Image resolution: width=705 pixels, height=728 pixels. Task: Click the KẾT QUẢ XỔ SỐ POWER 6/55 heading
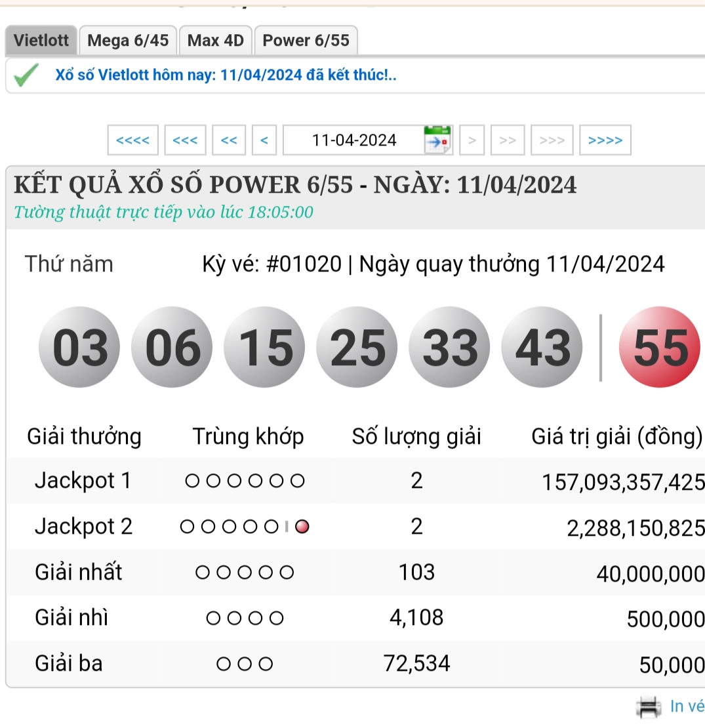[x=295, y=184]
